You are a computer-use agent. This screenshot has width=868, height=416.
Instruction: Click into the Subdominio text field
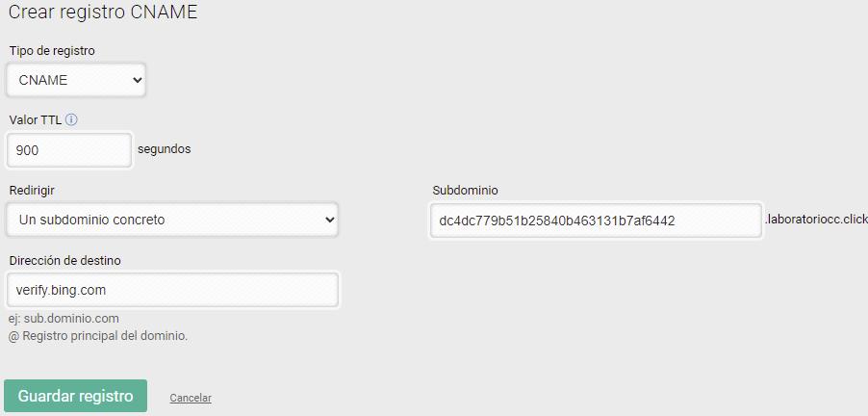point(597,221)
